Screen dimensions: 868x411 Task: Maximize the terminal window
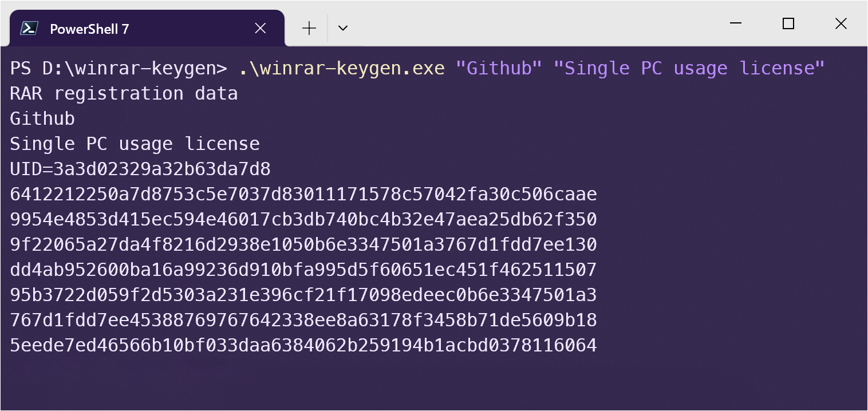[788, 23]
